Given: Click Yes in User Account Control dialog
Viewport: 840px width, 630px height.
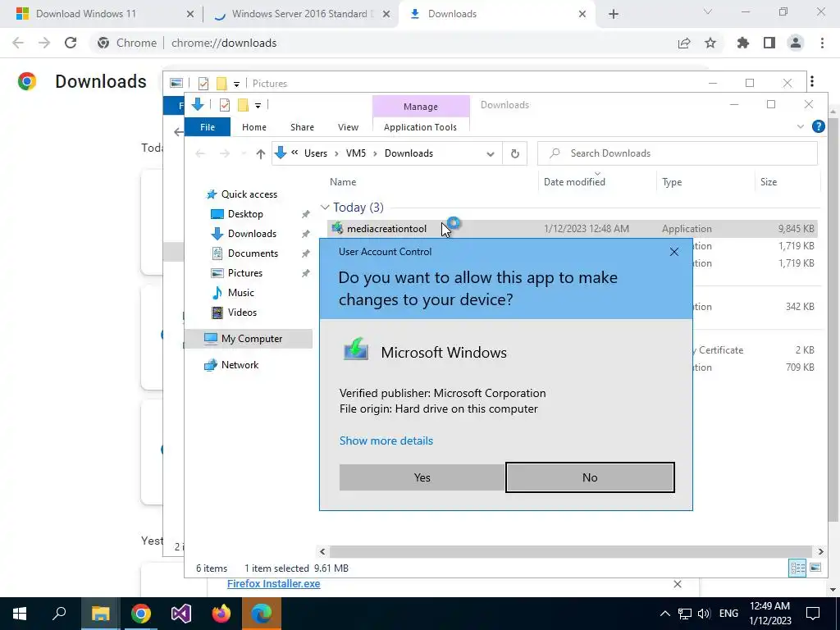Looking at the screenshot, I should (x=422, y=477).
